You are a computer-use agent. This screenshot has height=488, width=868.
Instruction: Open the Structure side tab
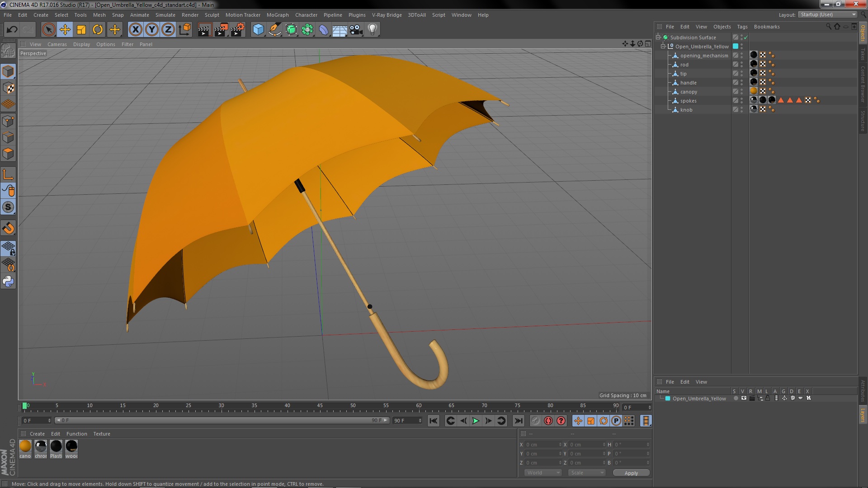coord(863,121)
